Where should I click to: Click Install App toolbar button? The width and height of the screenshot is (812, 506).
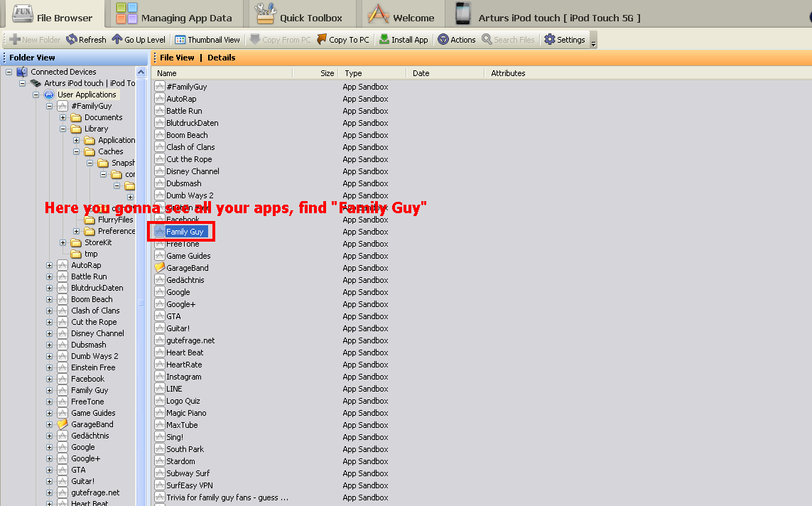click(404, 40)
